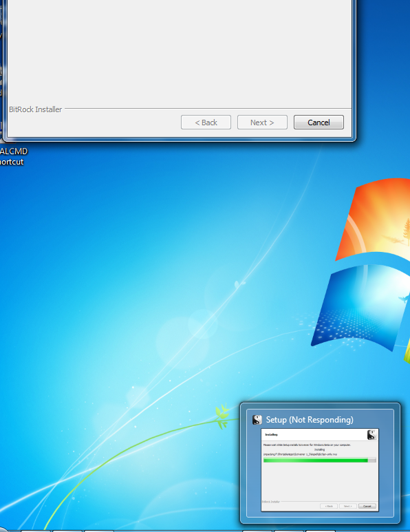Click the Setup (Not Responding) preview title
The height and width of the screenshot is (532, 410).
click(x=310, y=420)
